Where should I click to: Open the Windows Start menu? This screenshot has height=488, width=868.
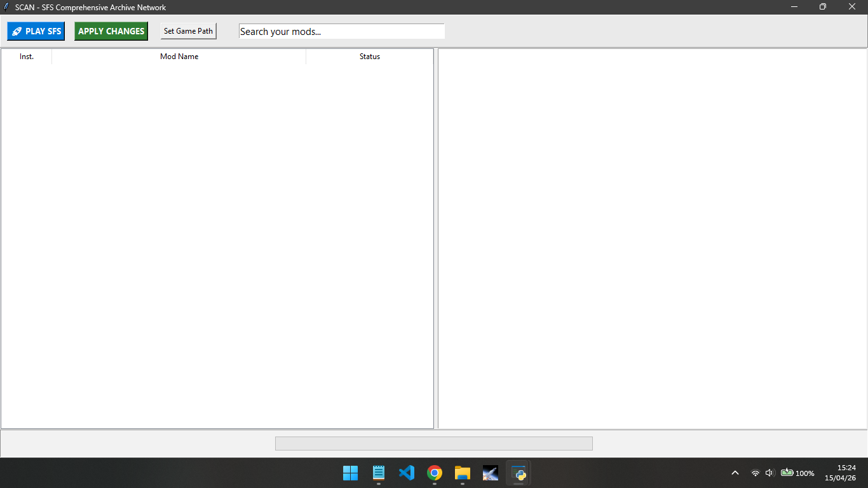tap(351, 473)
